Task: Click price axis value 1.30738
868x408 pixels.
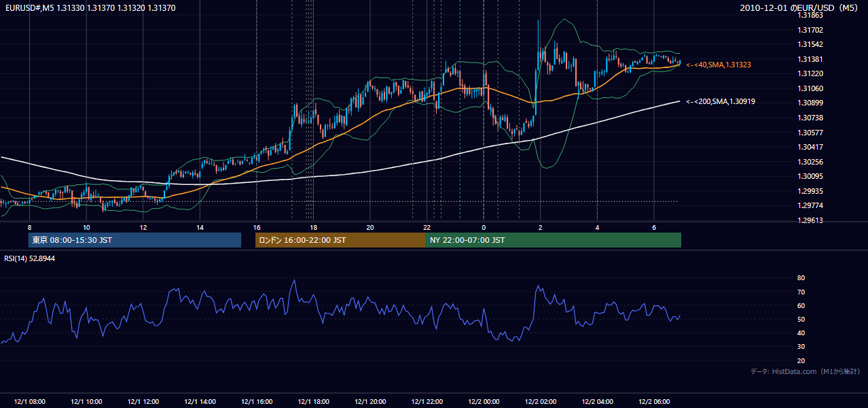Action: pyautogui.click(x=810, y=118)
